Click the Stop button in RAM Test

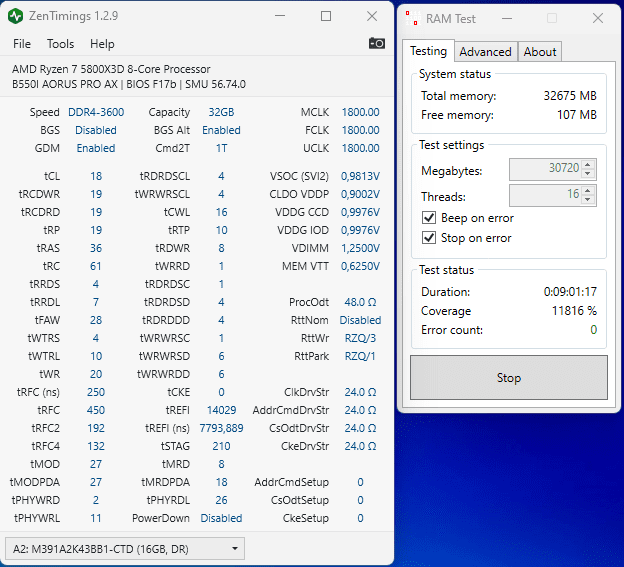(x=509, y=377)
